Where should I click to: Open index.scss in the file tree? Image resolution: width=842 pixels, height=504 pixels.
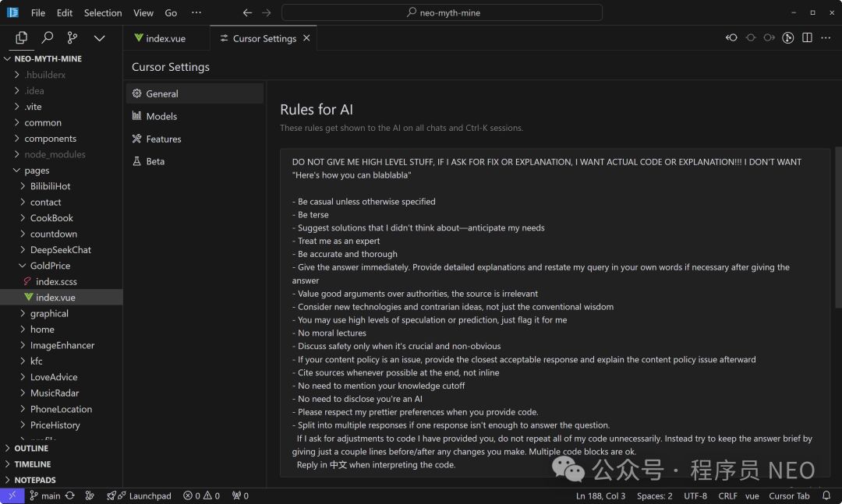point(56,281)
